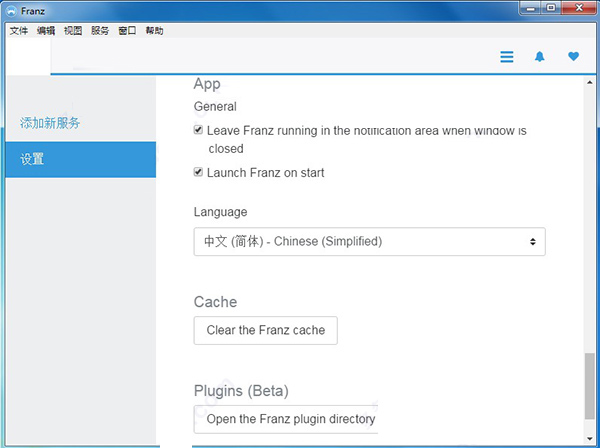Viewport: 600px width, 448px height.
Task: Open the 窗口 menu
Action: coord(127,31)
